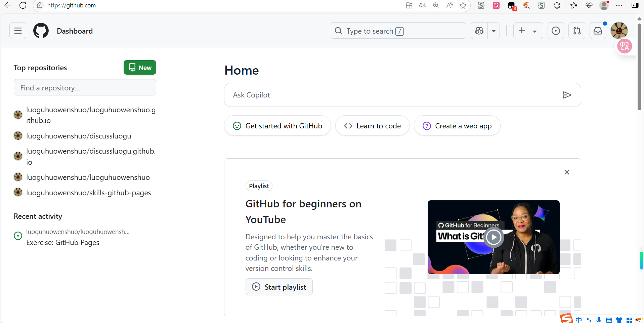
Task: Dismiss the playlist card with X
Action: [567, 172]
